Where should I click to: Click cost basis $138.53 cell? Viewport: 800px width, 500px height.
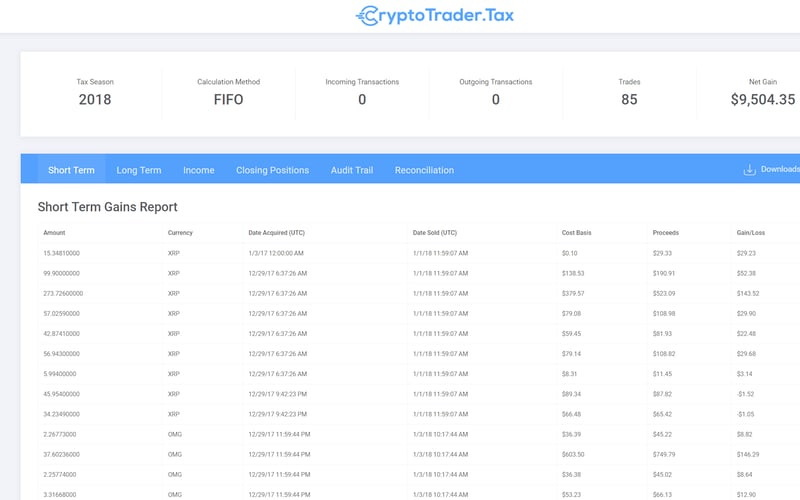[573, 273]
